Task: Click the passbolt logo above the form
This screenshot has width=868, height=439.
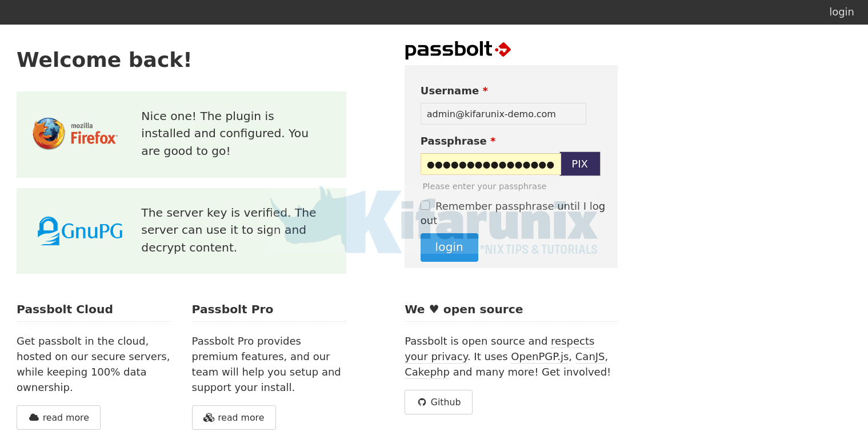Action: 458,50
